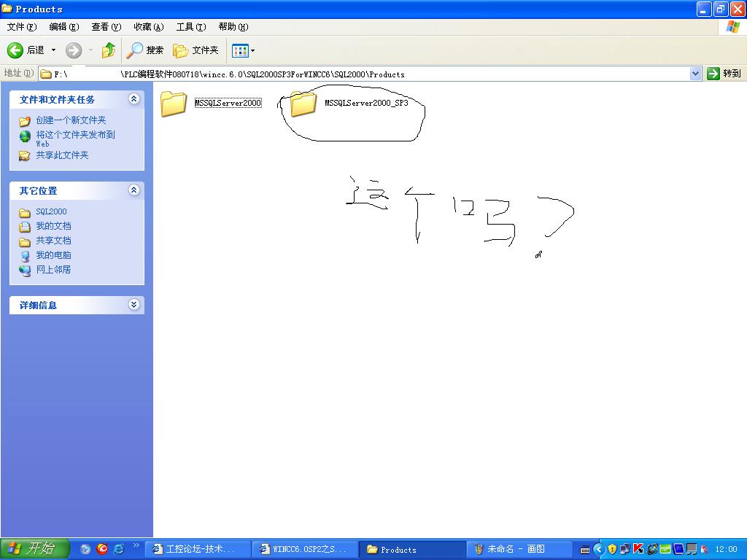Click 共享此文件夹 link
The image size is (747, 560).
[x=63, y=155]
